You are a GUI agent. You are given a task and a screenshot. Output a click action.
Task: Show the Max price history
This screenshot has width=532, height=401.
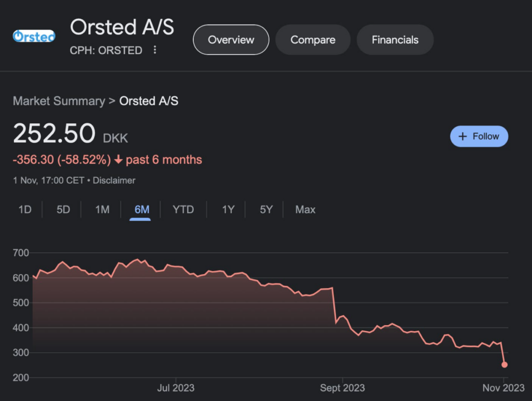[x=305, y=210]
